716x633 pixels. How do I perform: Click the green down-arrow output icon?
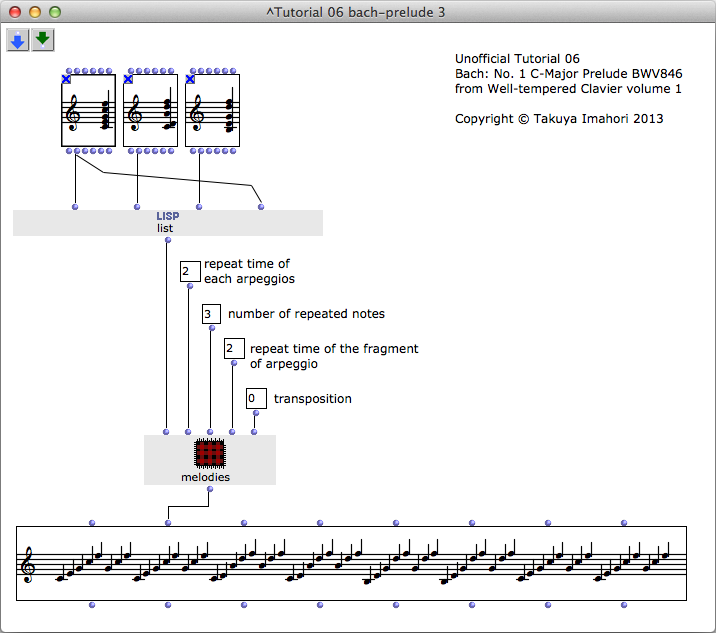[42, 40]
